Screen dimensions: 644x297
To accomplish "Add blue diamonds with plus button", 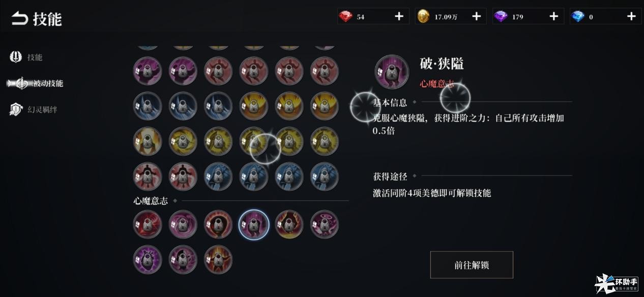I will coord(631,16).
